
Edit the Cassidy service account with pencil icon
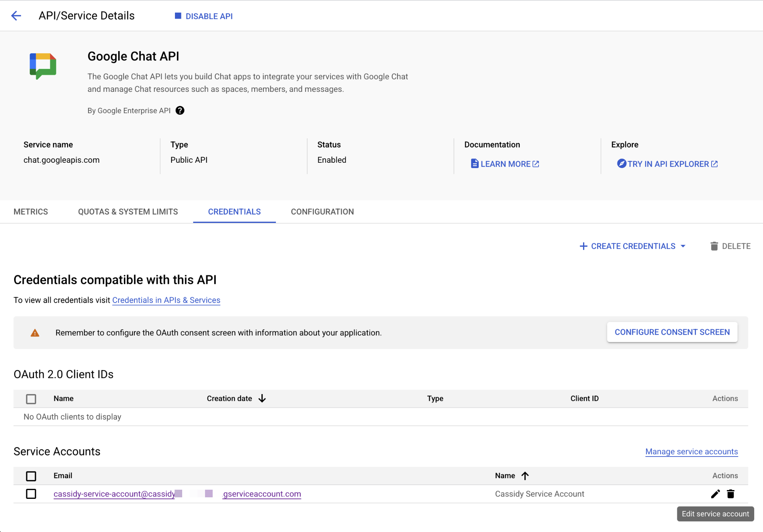coord(715,494)
